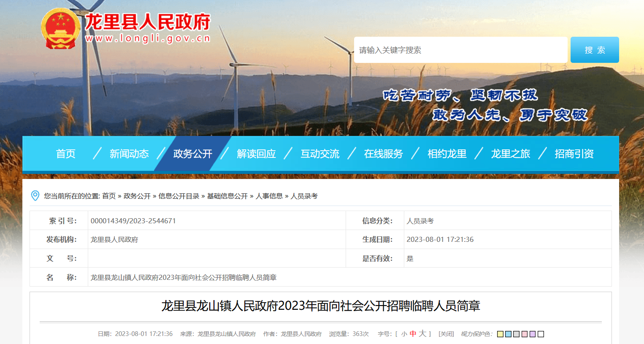Viewport: 644px width, 344px height.
Task: Open the 首页 navigation tab
Action: tap(66, 154)
